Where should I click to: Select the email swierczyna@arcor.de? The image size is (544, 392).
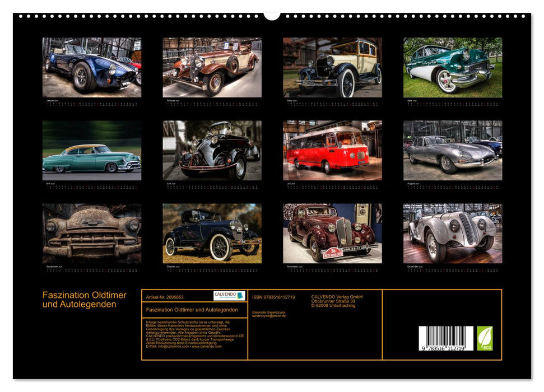click(269, 316)
